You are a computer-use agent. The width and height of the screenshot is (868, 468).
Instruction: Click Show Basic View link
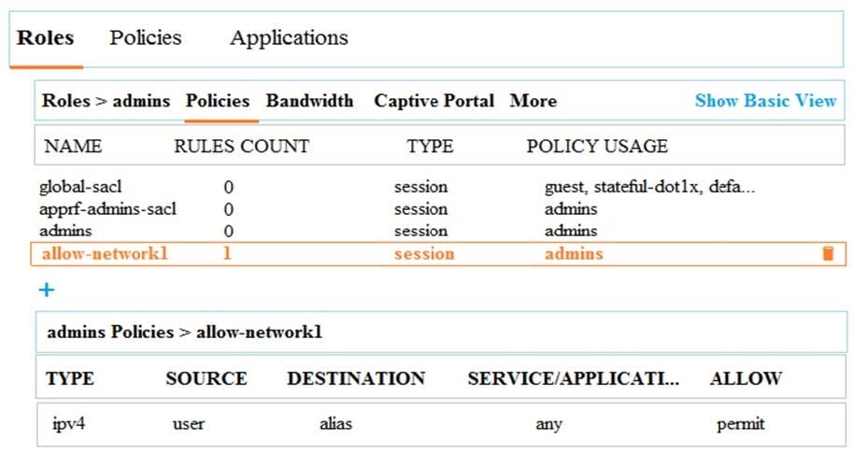(x=765, y=101)
